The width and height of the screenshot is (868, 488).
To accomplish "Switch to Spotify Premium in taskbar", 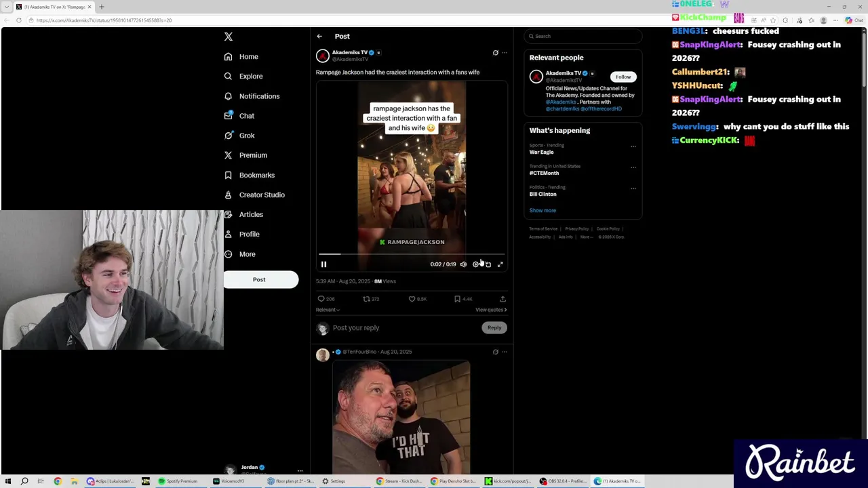I will tap(178, 481).
